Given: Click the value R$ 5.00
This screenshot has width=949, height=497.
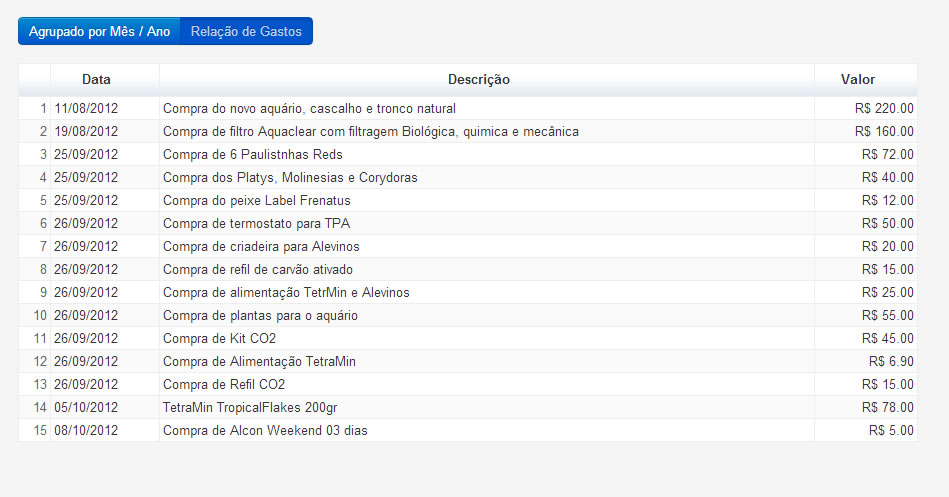Looking at the screenshot, I should coord(891,431).
